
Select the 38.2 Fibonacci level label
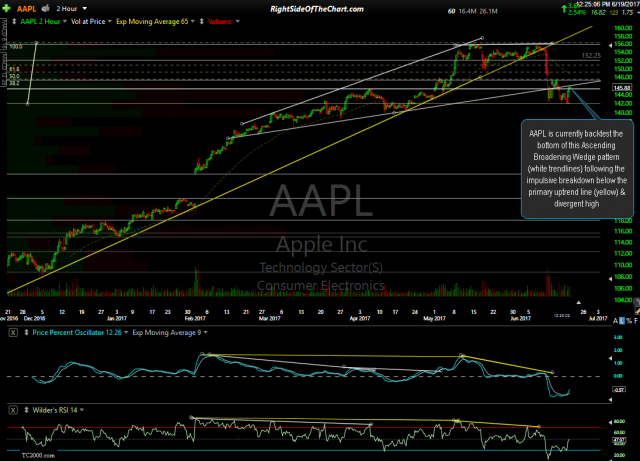15,83
